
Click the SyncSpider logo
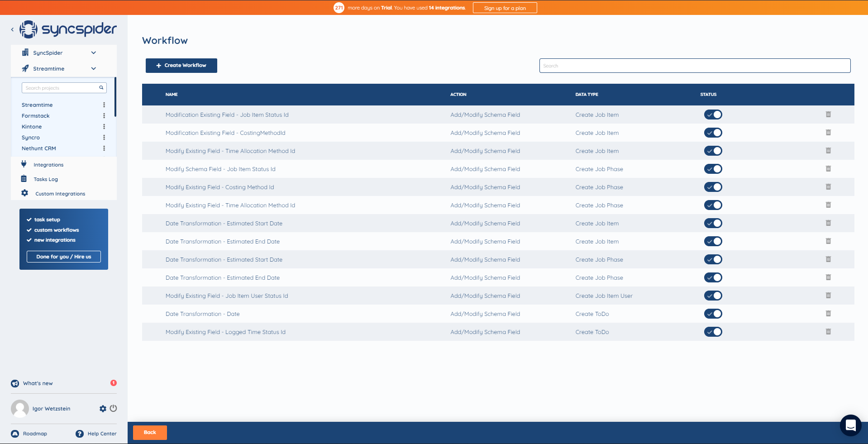coord(68,29)
